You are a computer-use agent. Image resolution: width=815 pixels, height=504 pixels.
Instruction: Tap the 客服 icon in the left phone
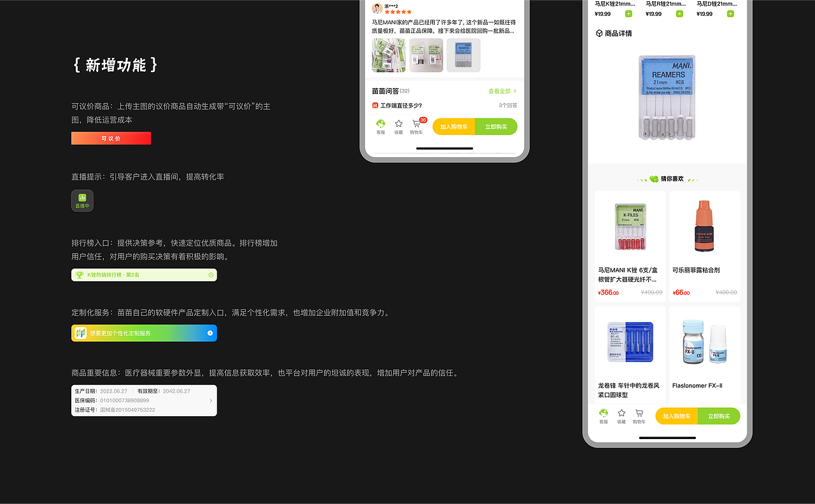pyautogui.click(x=381, y=124)
